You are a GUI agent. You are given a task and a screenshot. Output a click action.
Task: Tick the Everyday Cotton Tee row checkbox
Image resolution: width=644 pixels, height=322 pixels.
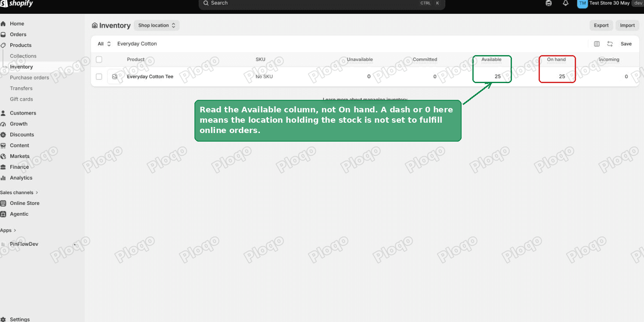(99, 77)
